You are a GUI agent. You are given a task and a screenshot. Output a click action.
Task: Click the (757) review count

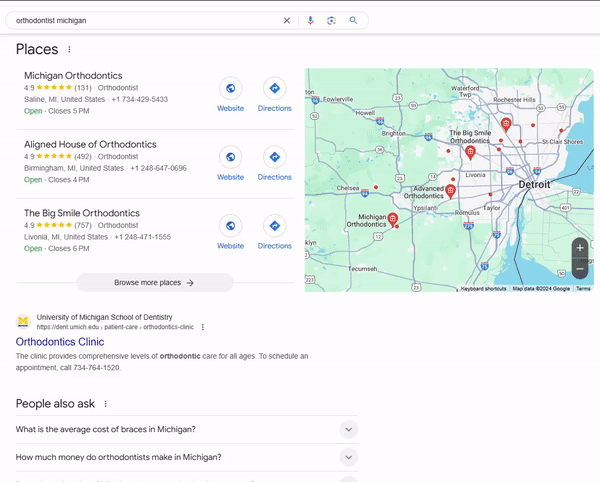(x=83, y=226)
